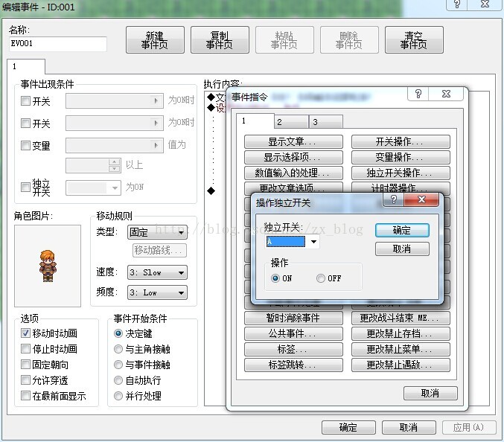The width and height of the screenshot is (504, 442).
Task: Select event page tab 1
Action: (26, 66)
